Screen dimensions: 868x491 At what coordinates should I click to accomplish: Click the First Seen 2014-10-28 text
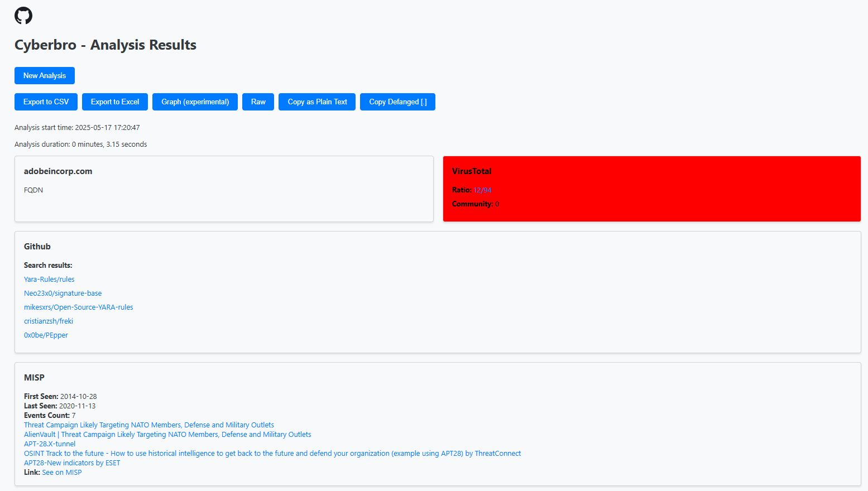pos(60,397)
